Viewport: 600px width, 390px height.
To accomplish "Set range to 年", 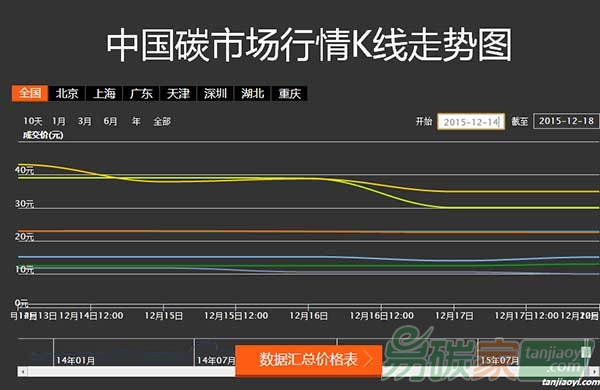I will click(136, 121).
